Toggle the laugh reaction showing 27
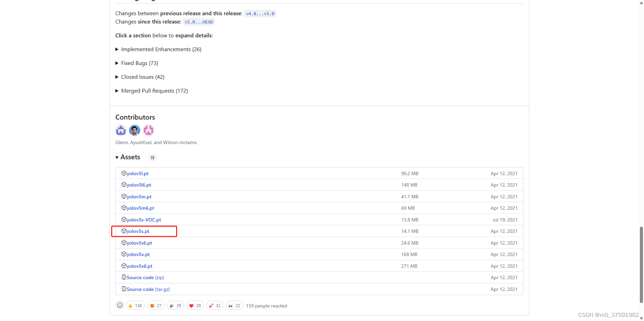The image size is (644, 321). tap(156, 305)
